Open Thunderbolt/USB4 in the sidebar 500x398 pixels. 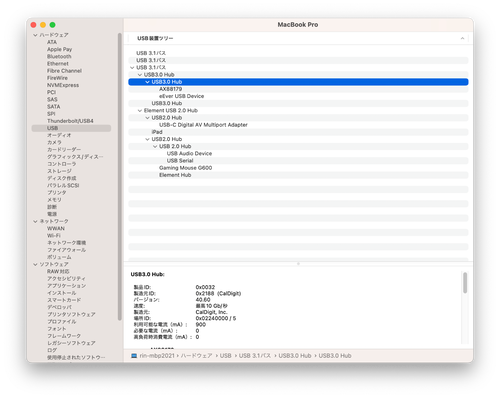70,121
